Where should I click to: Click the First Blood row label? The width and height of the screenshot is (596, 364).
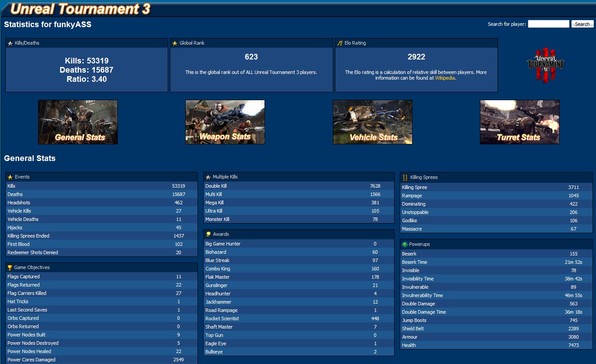[18, 244]
